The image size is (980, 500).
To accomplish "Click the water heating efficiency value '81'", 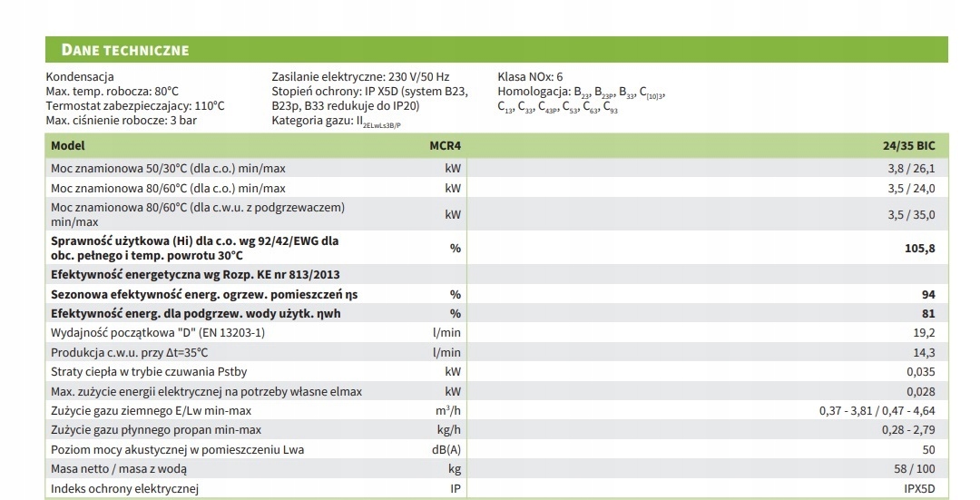I will pos(928,314).
